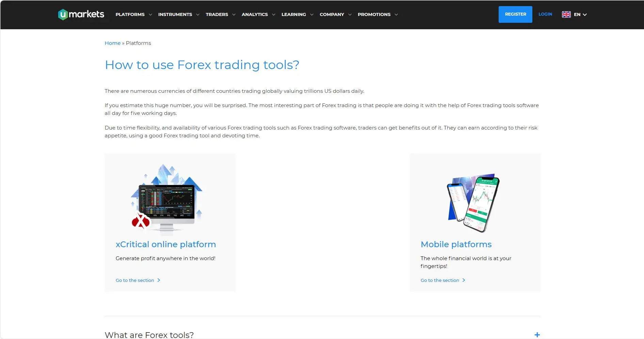Click the REGISTER button

tap(515, 14)
